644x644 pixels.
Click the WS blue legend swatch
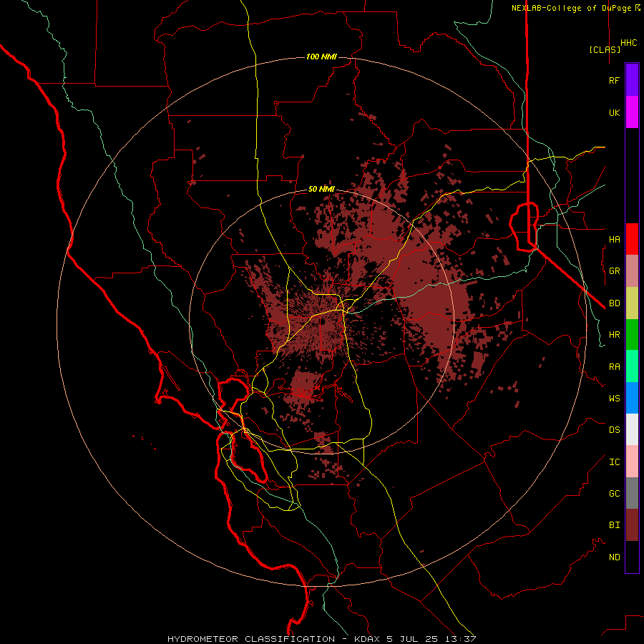tap(632, 398)
